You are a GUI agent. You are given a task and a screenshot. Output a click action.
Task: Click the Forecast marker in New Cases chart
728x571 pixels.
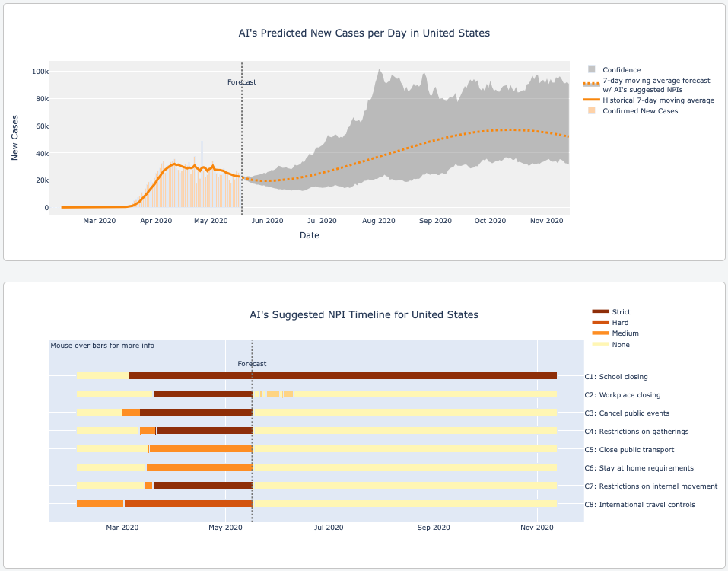click(242, 82)
